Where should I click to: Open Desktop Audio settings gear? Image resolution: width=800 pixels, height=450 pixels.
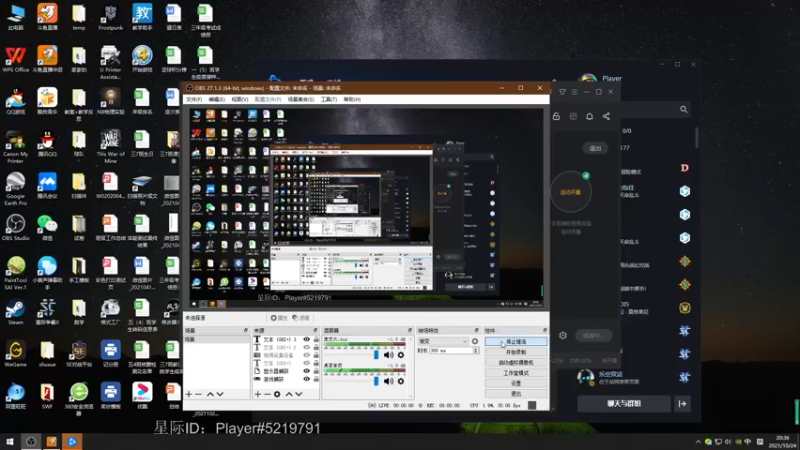coord(401,381)
